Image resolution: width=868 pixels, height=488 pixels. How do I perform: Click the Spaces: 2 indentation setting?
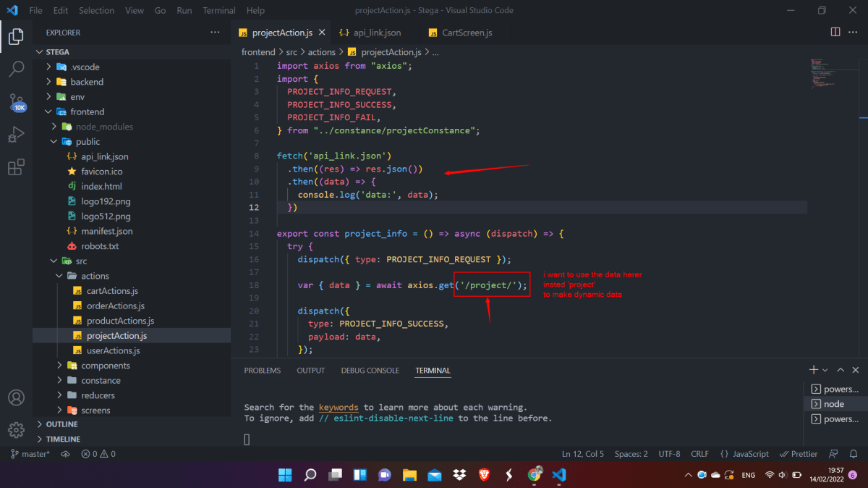pos(631,454)
